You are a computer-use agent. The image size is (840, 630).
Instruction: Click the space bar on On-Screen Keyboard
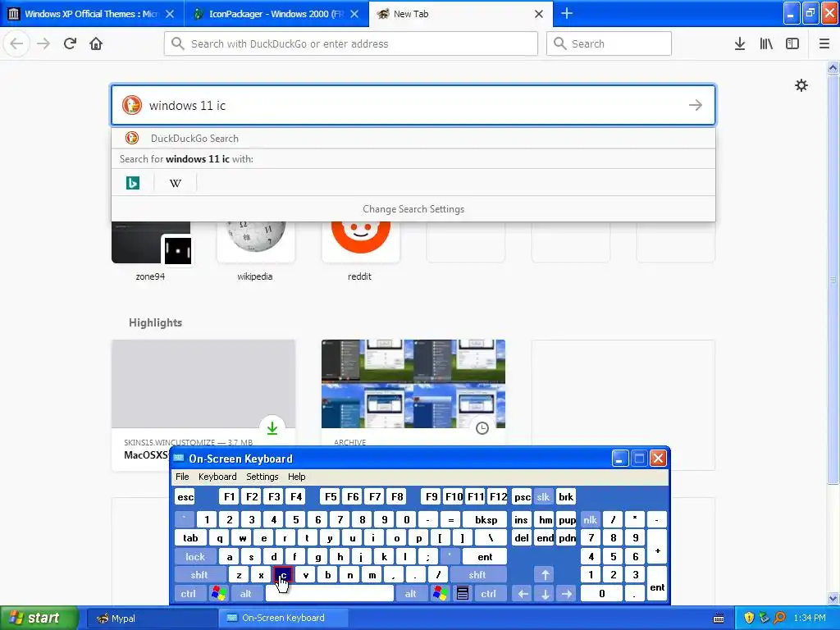(x=330, y=594)
